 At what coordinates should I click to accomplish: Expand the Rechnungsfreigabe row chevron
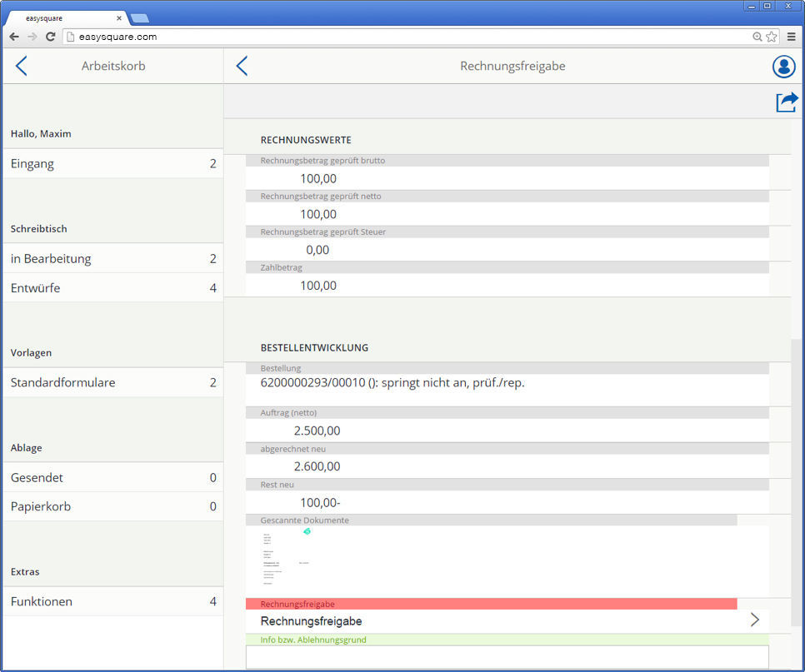pos(754,620)
